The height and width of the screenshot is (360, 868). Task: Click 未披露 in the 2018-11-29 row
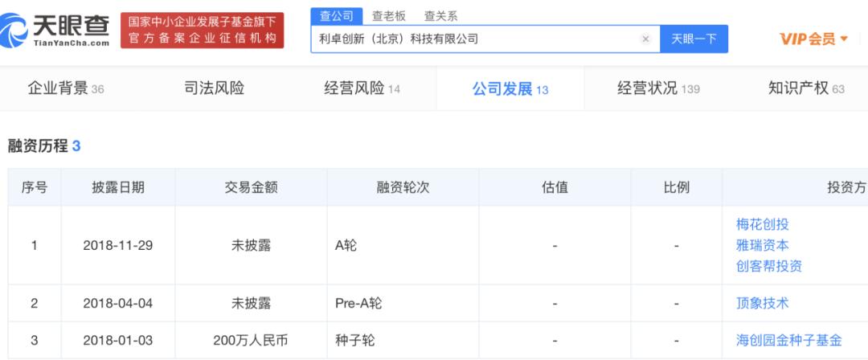[x=251, y=245]
